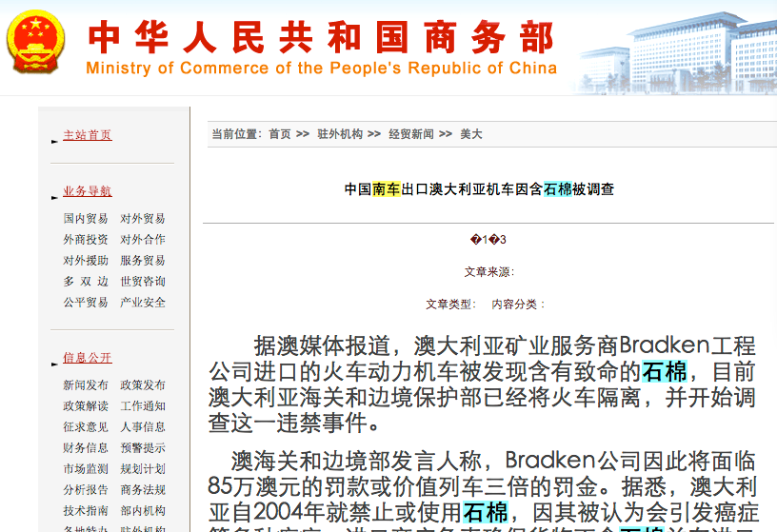Select 对外援助 in sidebar

tap(86, 260)
